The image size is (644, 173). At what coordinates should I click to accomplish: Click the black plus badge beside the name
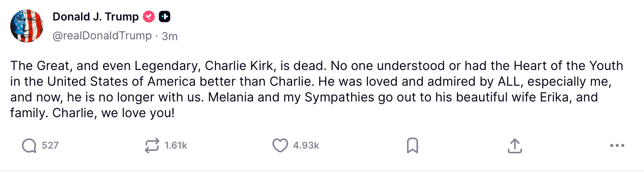coord(165,17)
